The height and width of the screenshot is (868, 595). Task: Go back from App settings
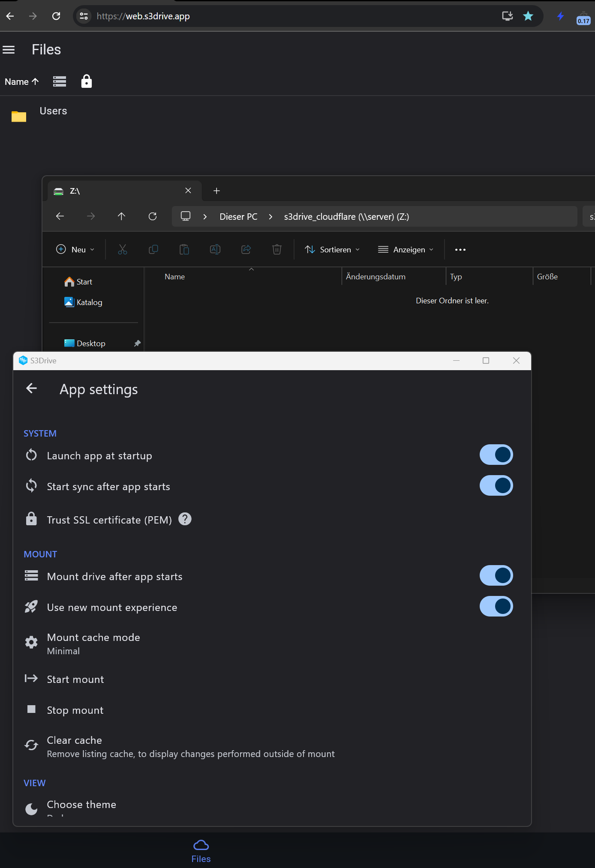coord(32,389)
